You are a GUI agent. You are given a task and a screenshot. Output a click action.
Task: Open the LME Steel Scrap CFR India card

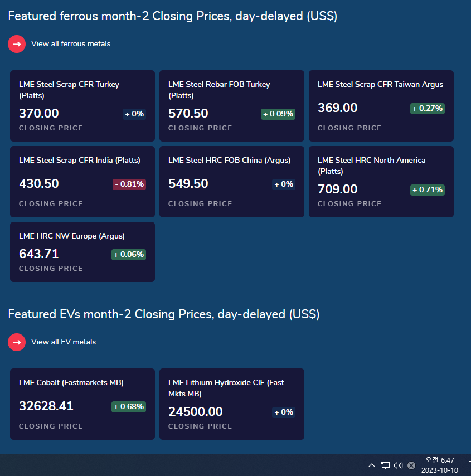tap(82, 182)
